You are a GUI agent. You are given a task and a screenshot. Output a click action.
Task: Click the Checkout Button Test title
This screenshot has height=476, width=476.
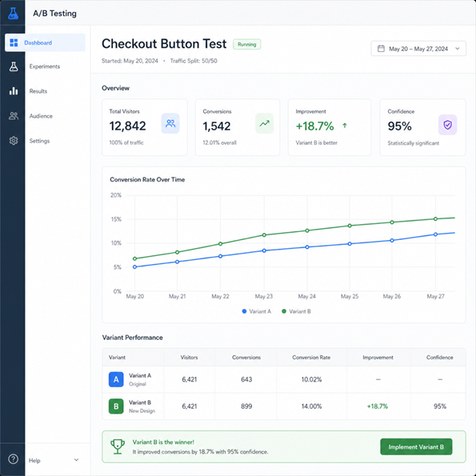click(164, 44)
